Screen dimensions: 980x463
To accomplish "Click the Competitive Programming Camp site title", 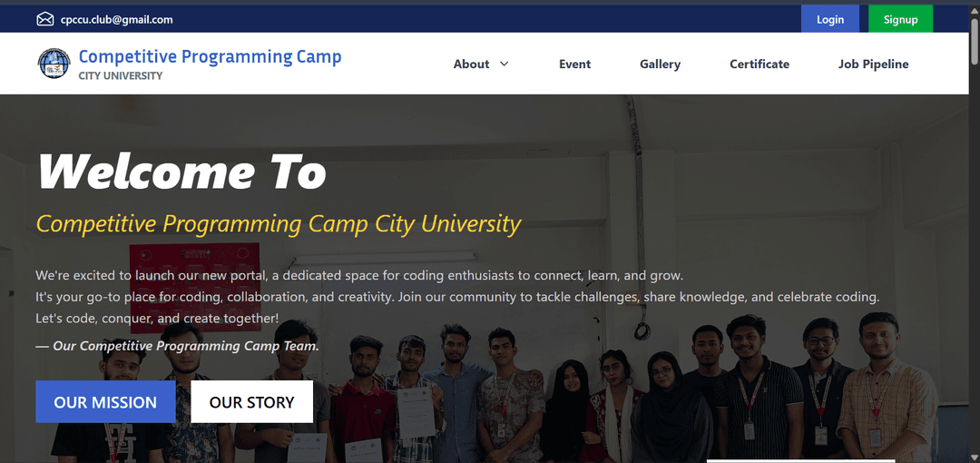I will click(x=210, y=56).
